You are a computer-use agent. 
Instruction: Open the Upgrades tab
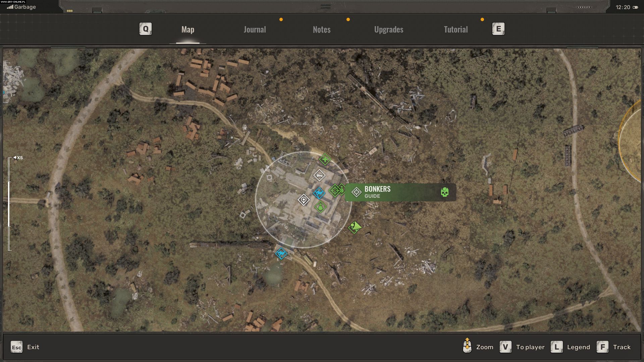click(x=388, y=29)
